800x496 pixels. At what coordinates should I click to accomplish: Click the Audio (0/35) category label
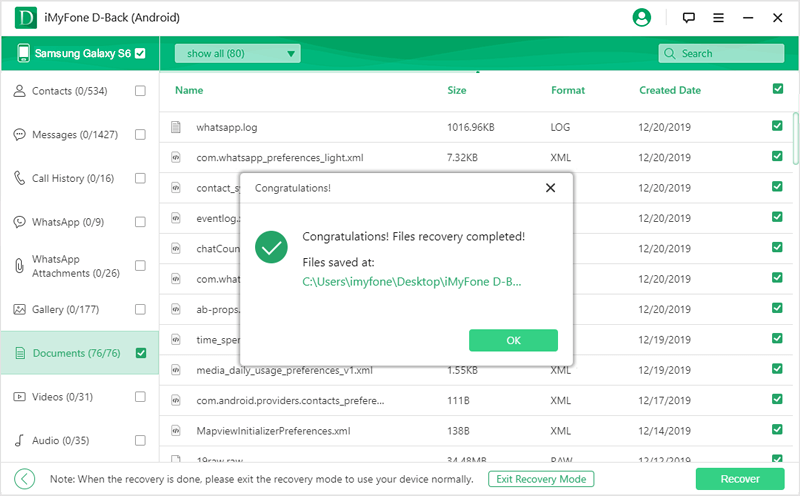pos(60,440)
